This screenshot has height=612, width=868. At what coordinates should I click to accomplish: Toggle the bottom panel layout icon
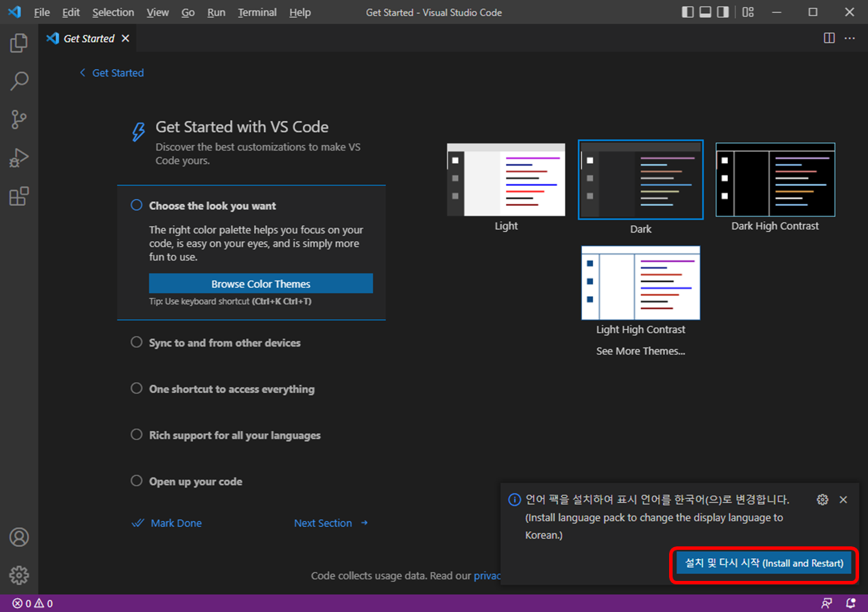tap(705, 12)
